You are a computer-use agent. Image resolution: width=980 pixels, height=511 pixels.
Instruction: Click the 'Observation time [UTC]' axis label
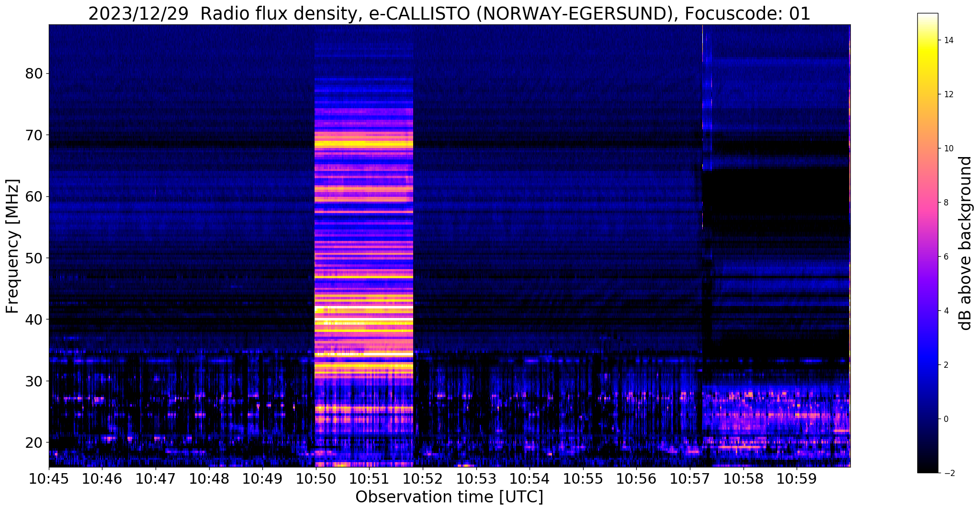(449, 497)
